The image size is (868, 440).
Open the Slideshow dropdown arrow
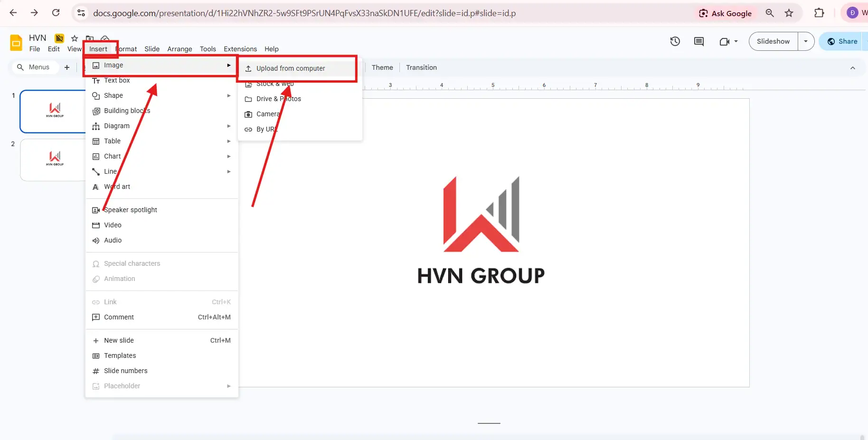[x=806, y=41]
